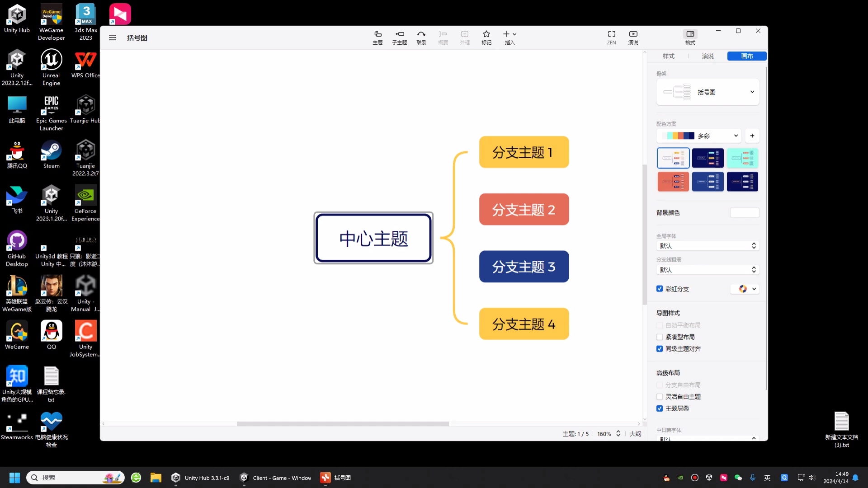Select the 外框 (boundary) icon
Image resolution: width=868 pixels, height=488 pixels.
click(x=465, y=37)
